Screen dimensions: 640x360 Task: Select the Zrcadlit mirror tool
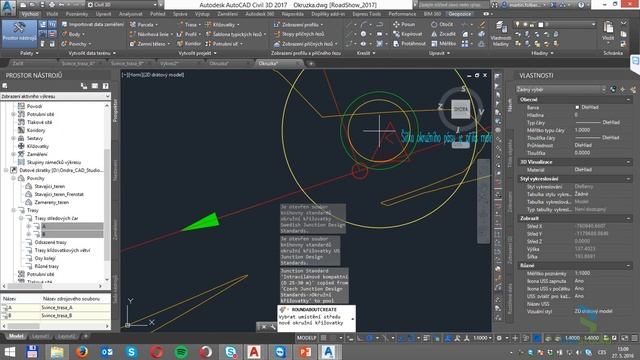click(443, 34)
